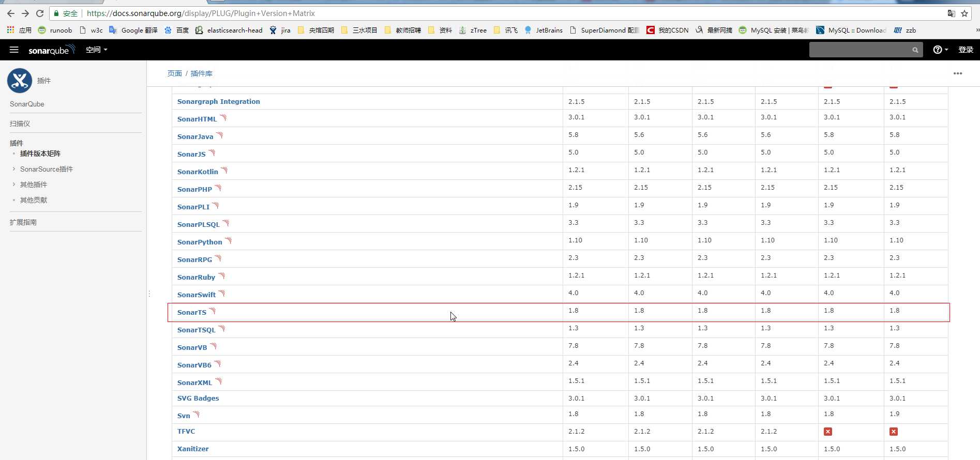Bookmark this page with the star icon
This screenshot has width=980, height=460.
click(964, 13)
